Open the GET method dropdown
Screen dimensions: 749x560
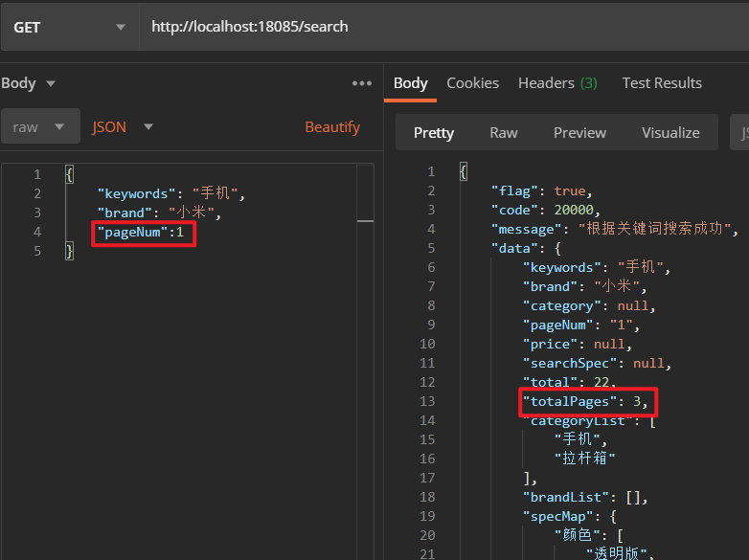70,27
